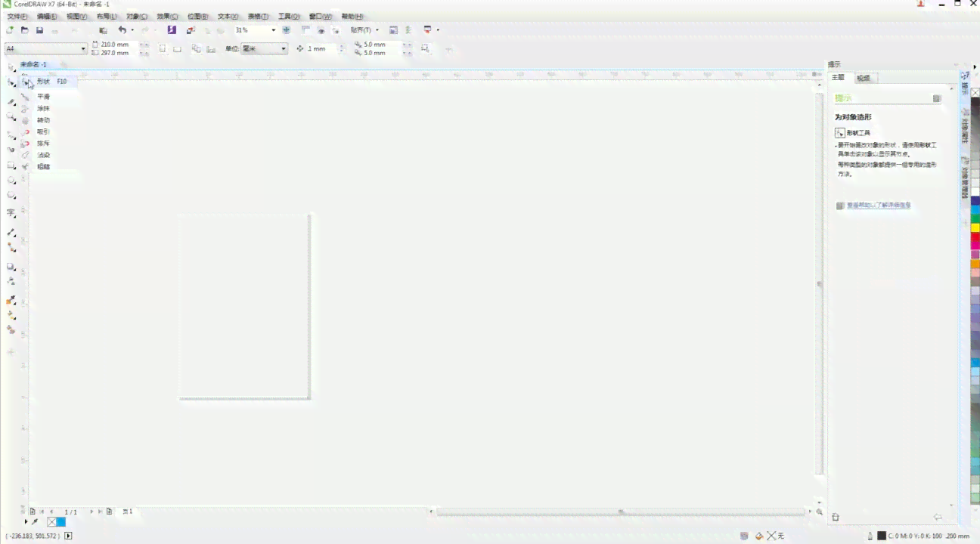Select the Text (字) tool
Screen dimensions: 980x544
(11, 213)
